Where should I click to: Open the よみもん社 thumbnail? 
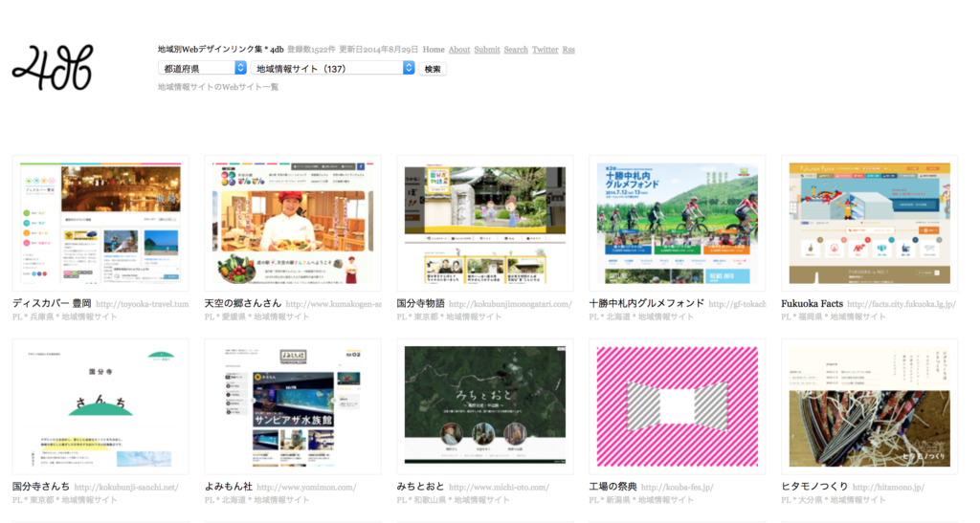[293, 407]
